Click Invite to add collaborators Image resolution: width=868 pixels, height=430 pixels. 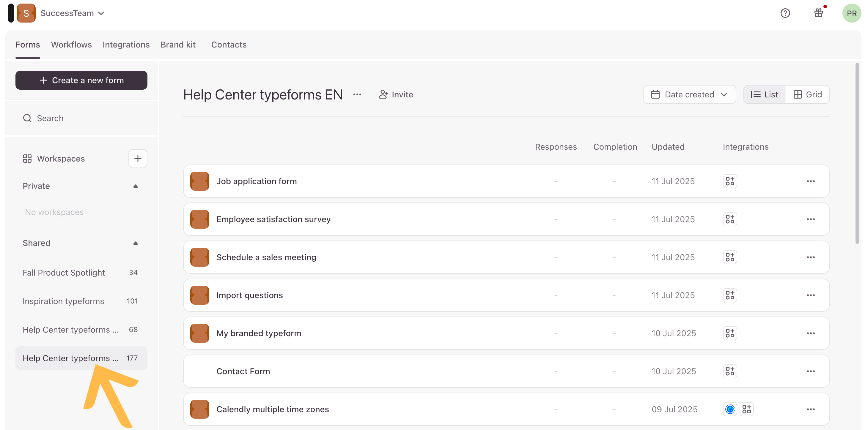pos(396,95)
